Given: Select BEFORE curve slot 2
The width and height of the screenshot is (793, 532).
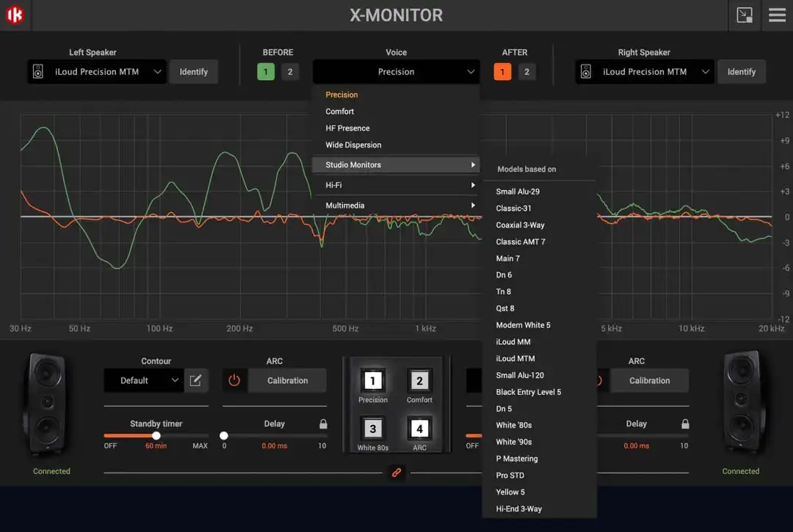Looking at the screenshot, I should click(x=290, y=71).
